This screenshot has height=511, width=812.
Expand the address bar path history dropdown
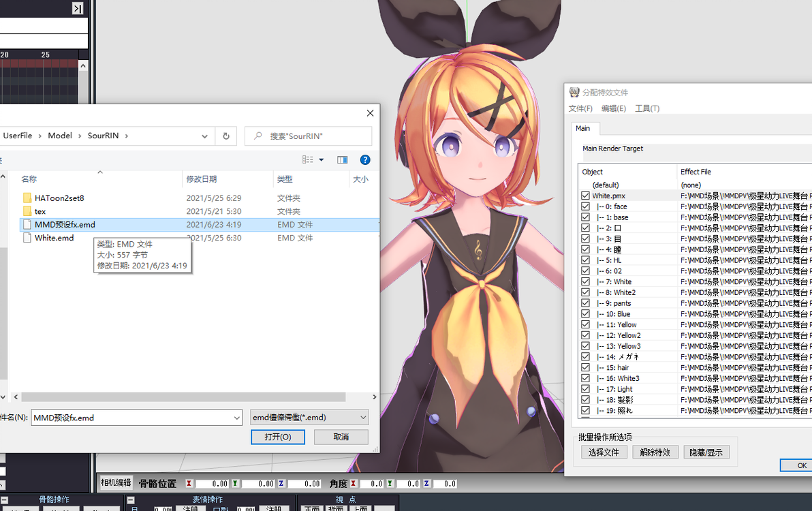204,136
